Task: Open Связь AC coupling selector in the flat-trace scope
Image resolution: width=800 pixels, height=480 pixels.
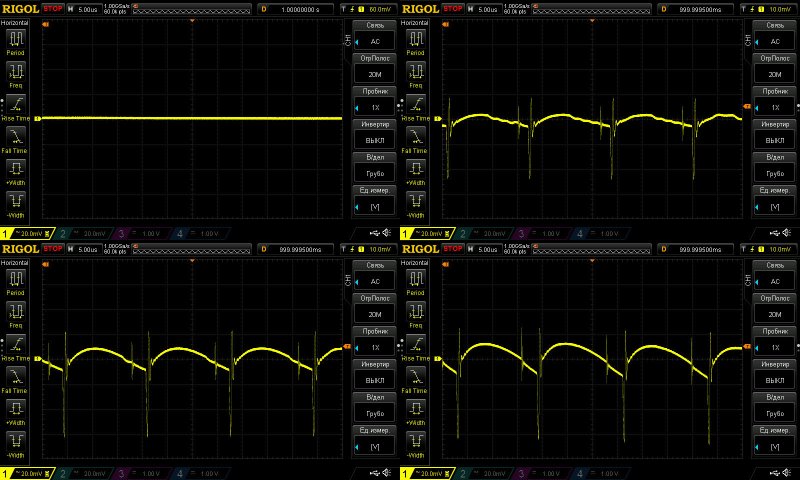Action: (x=374, y=36)
